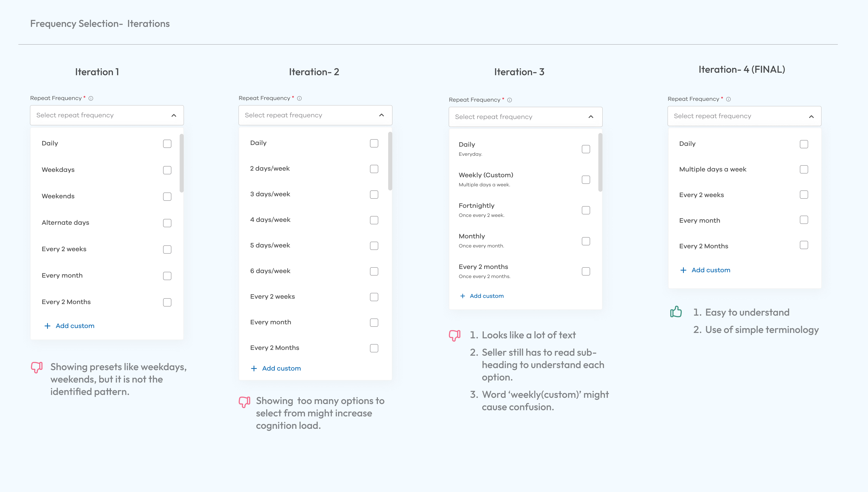Click Add custom link in Iteration-3
Image resolution: width=868 pixels, height=492 pixels.
coord(487,296)
